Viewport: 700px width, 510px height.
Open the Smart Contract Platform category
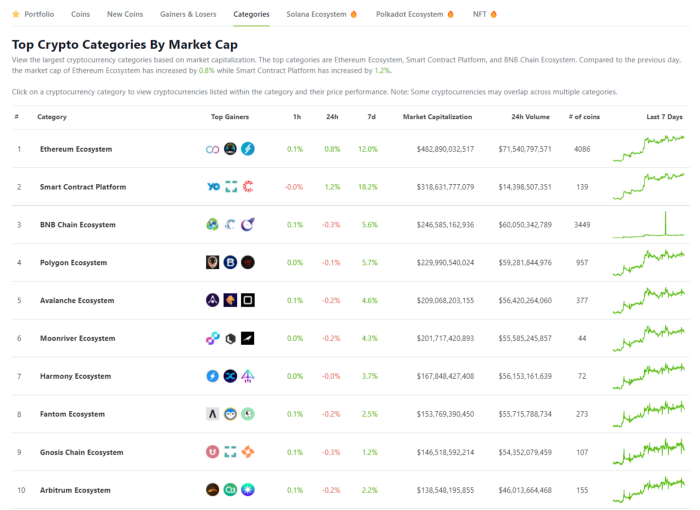pos(83,187)
